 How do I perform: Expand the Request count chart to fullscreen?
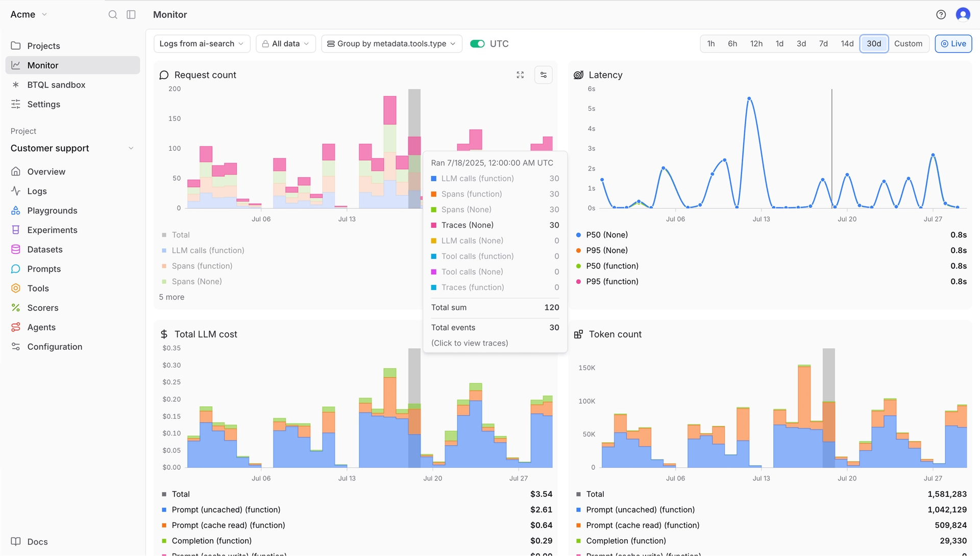coord(520,75)
